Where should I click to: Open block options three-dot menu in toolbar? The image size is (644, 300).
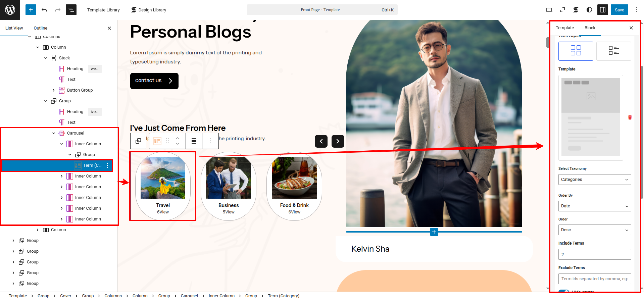tap(210, 141)
